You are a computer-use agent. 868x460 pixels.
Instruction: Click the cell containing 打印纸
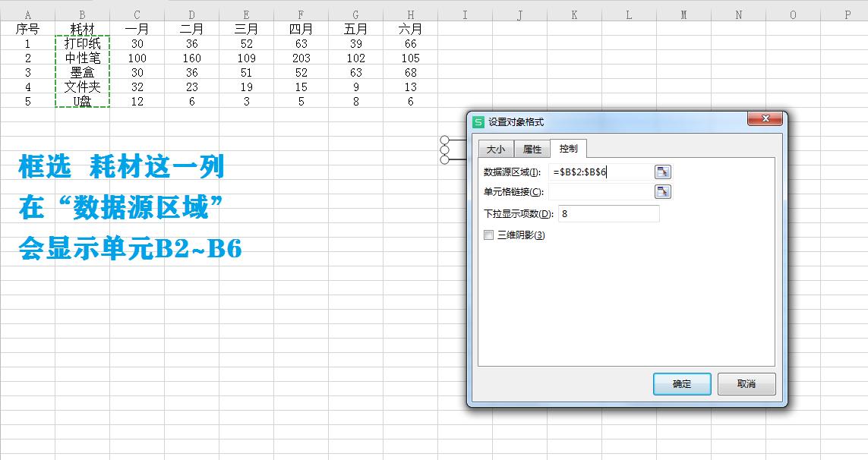coord(82,43)
